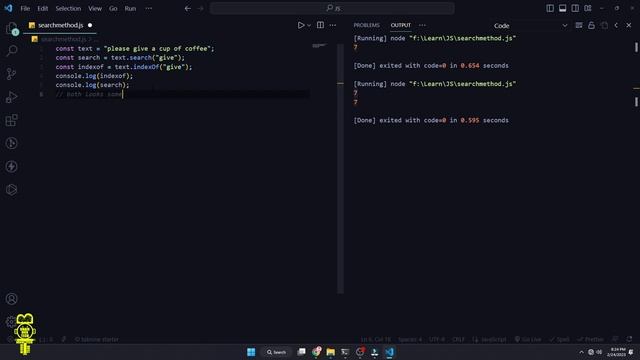Viewport: 640px width, 360px height.
Task: Open the Extensions view
Action: tap(12, 120)
